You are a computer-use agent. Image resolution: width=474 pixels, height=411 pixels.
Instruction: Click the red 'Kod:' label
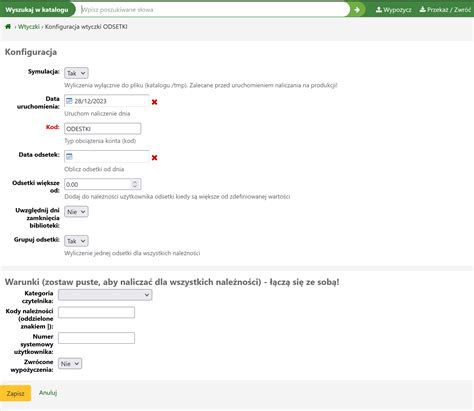point(53,127)
